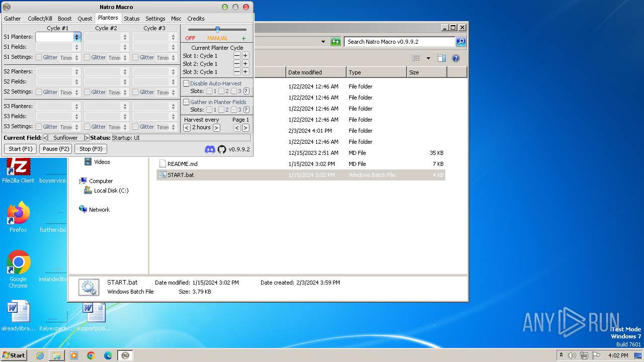Image resolution: width=644 pixels, height=362 pixels.
Task: Switch to the Collect/Kill tab
Action: (x=40, y=19)
